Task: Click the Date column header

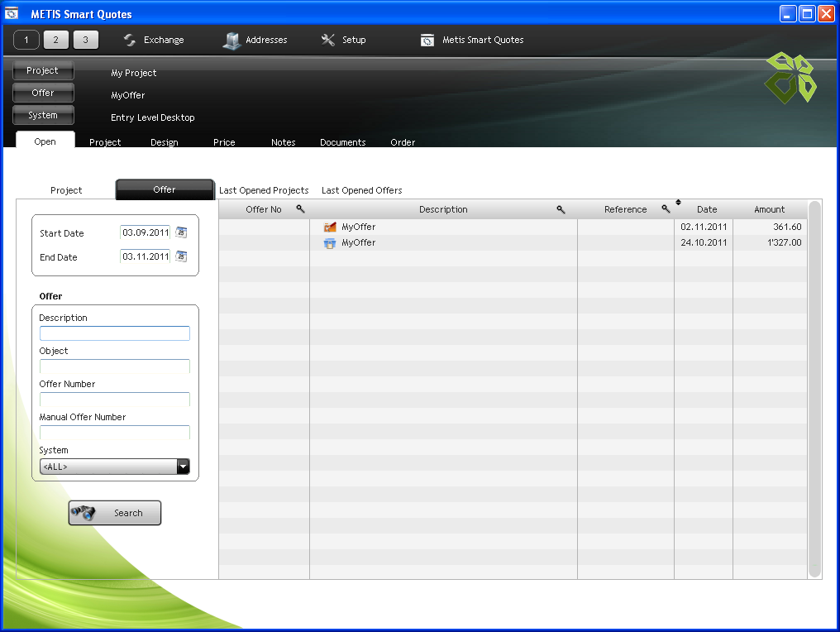Action: 707,209
